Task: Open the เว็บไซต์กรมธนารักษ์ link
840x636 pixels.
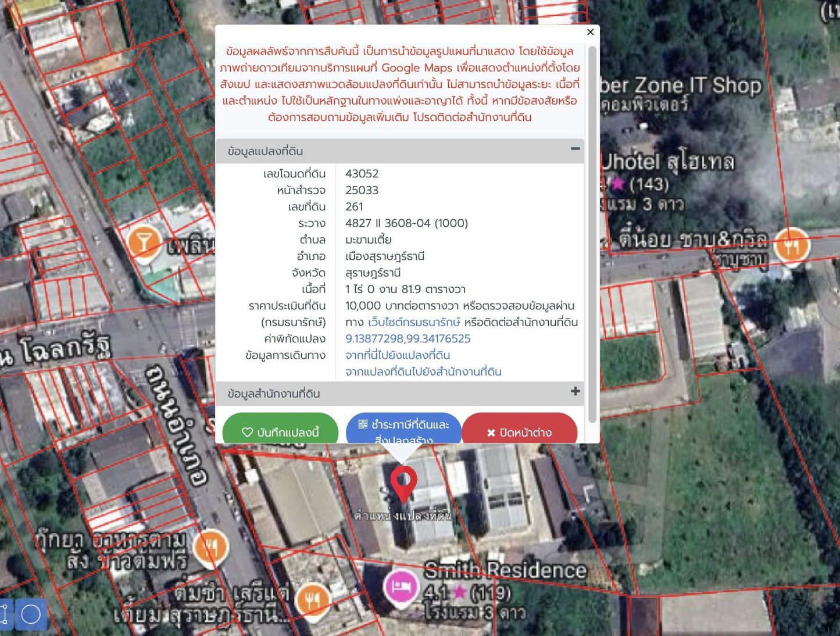Action: click(414, 321)
